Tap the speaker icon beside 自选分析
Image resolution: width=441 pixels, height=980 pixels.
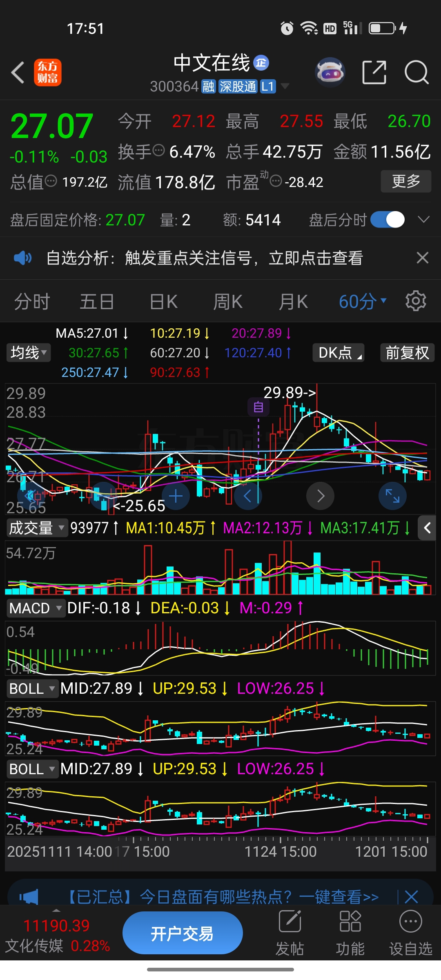[x=22, y=258]
